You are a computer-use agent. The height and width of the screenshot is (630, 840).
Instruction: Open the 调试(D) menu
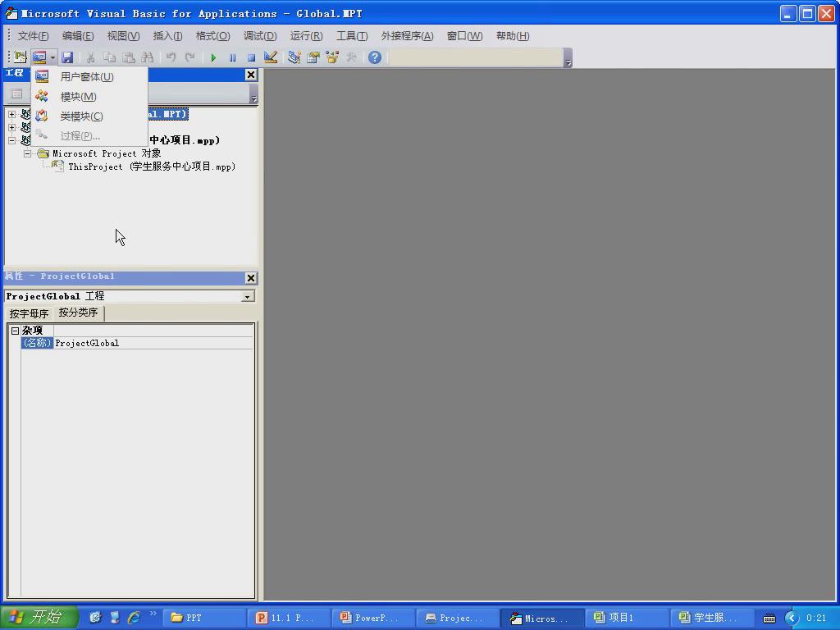260,36
